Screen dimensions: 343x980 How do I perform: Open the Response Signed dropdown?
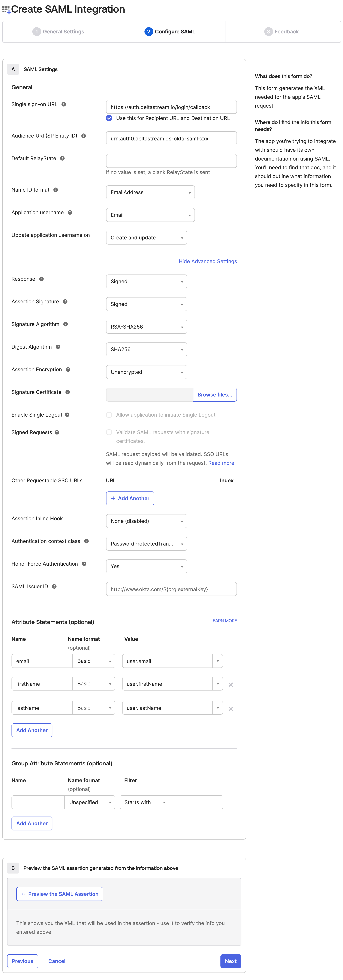pos(146,281)
